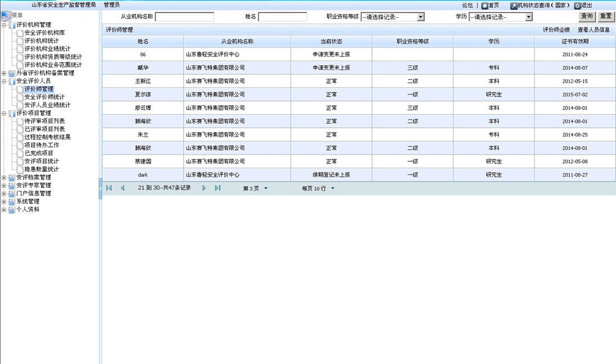Click the previous-page arrow icon in pagination
The image size is (616, 364).
pos(122,188)
